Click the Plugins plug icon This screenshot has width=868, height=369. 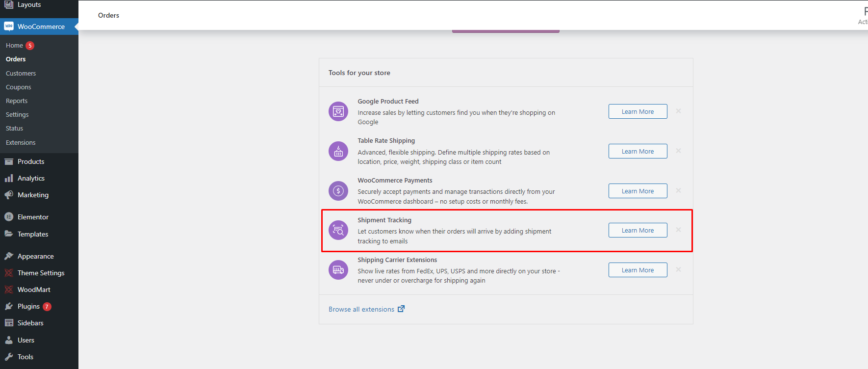click(9, 306)
